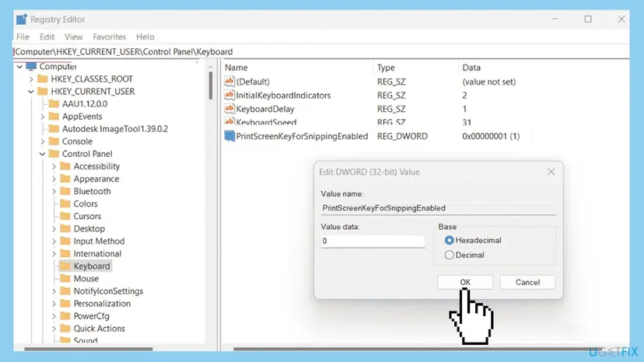
Task: Click the HKEY_CURRENT_USER folder icon
Action: click(x=42, y=91)
